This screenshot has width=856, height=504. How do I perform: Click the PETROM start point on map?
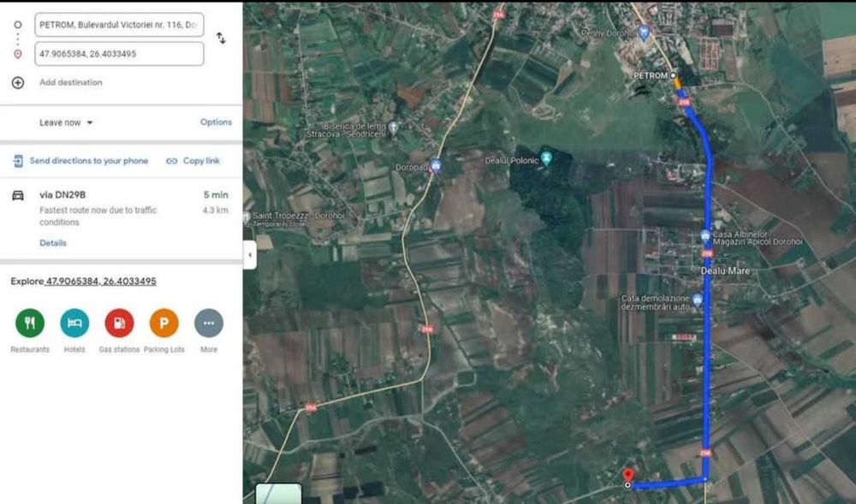coord(673,75)
